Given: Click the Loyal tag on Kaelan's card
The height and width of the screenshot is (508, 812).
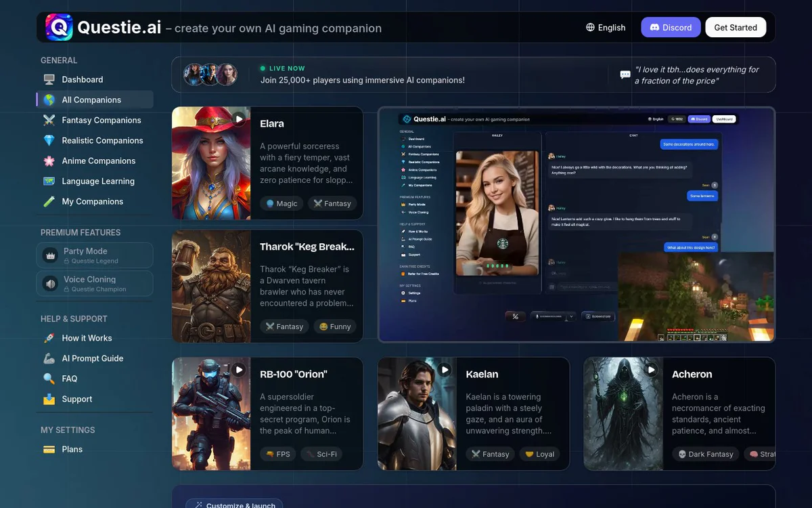Looking at the screenshot, I should pos(540,454).
